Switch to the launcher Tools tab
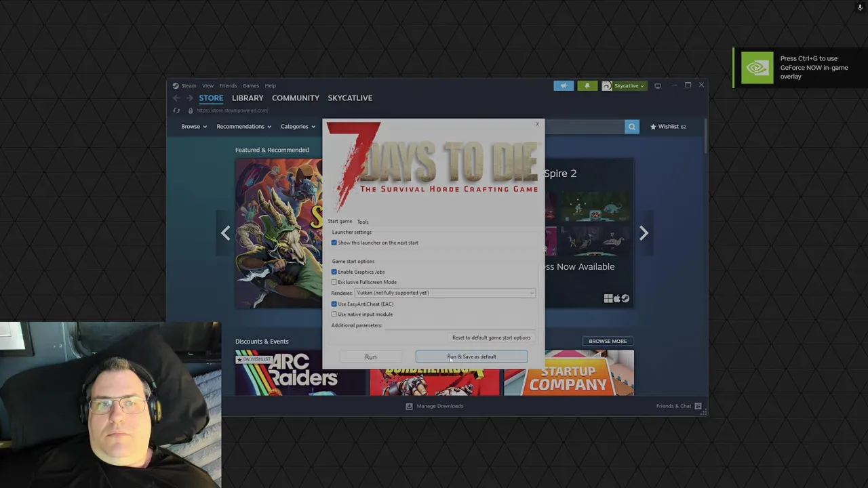 point(363,222)
